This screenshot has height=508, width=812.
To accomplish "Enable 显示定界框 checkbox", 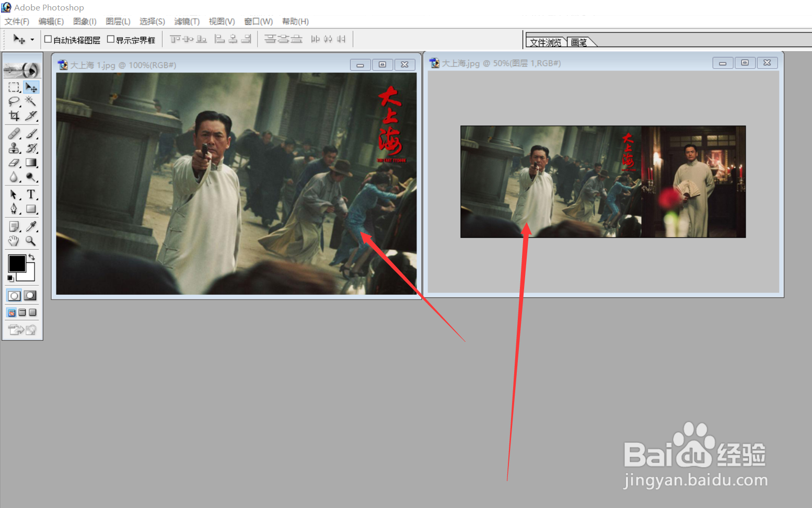I will point(110,39).
